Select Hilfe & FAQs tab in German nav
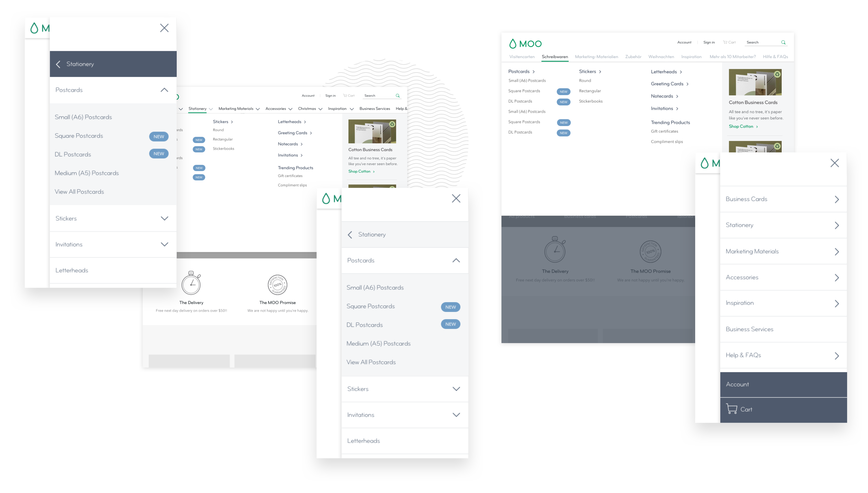 [x=775, y=57]
